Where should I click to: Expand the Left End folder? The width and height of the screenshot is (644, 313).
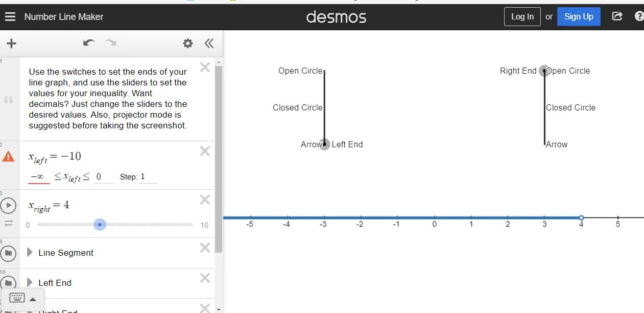(30, 283)
